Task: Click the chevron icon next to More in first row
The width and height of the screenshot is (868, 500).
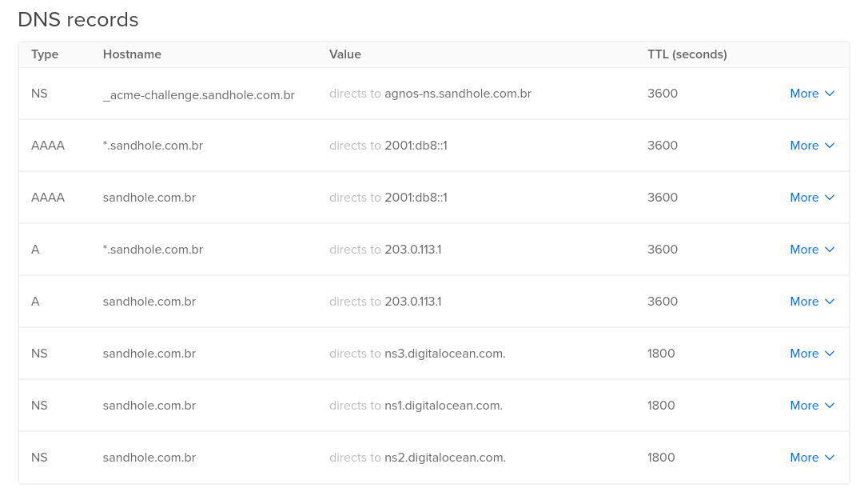Action: [829, 94]
